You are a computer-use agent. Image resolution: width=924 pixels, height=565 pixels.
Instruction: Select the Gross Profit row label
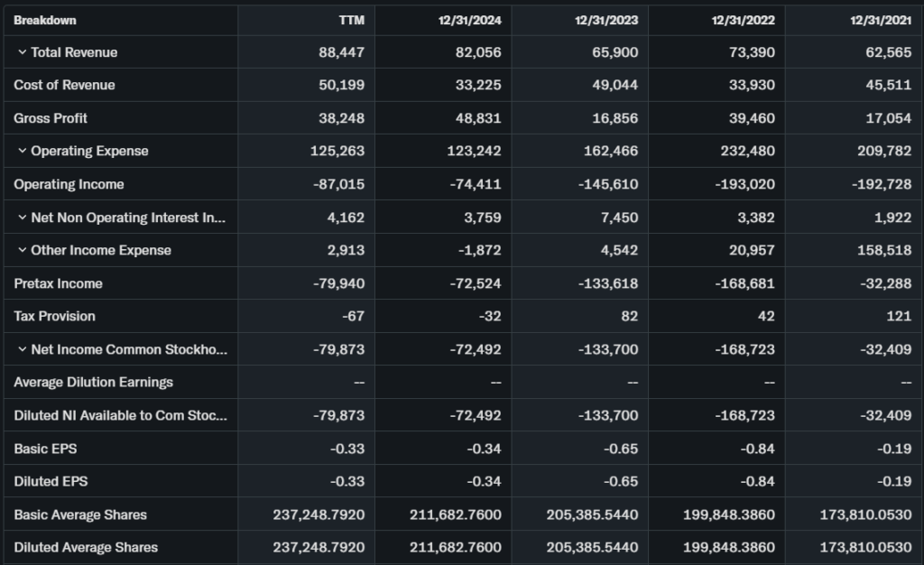51,118
